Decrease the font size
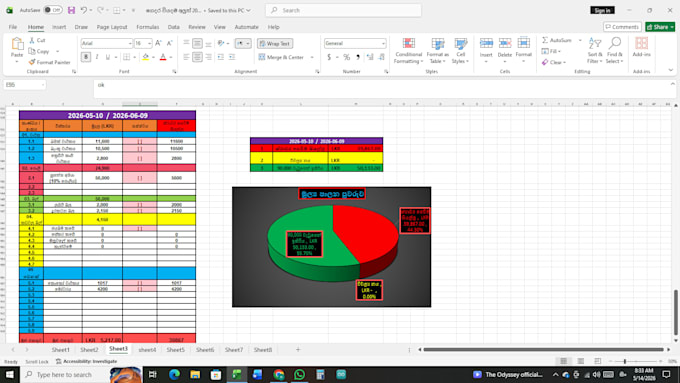 pos(170,43)
